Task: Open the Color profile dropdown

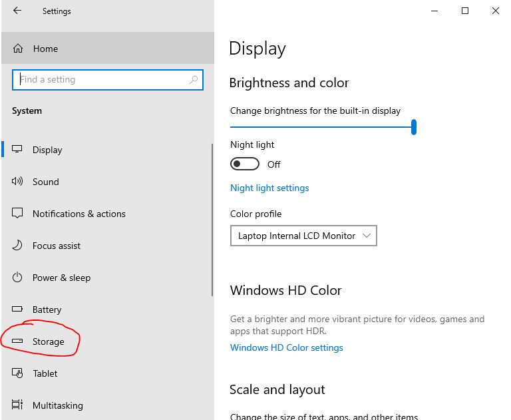Action: tap(303, 236)
